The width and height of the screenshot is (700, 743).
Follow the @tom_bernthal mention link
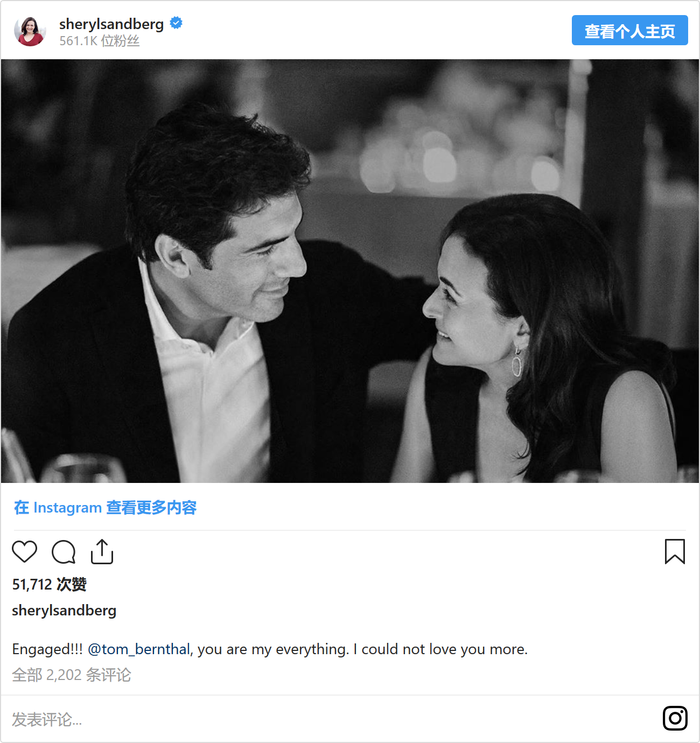[139, 649]
